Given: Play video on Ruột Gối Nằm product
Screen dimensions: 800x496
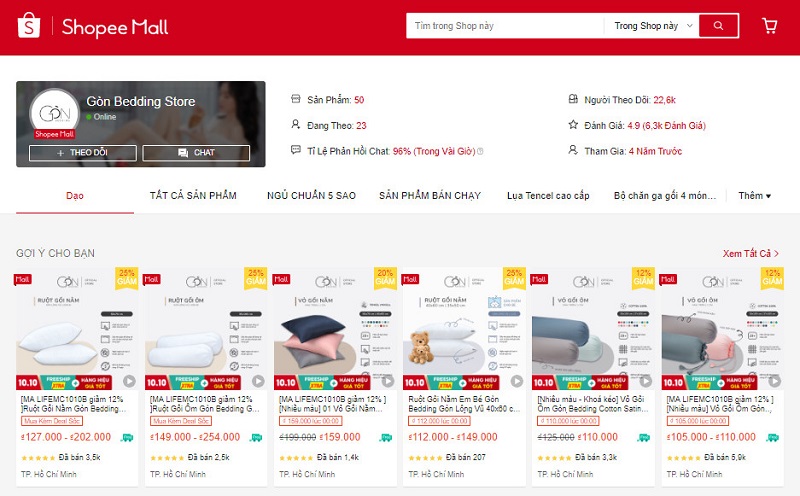Looking at the screenshot, I should pos(129,381).
